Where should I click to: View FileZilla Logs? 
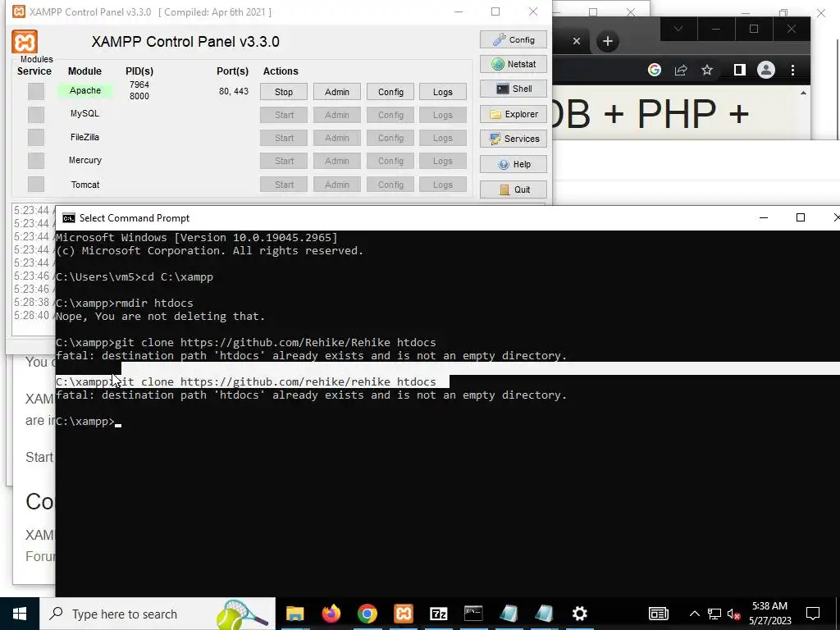coord(442,138)
